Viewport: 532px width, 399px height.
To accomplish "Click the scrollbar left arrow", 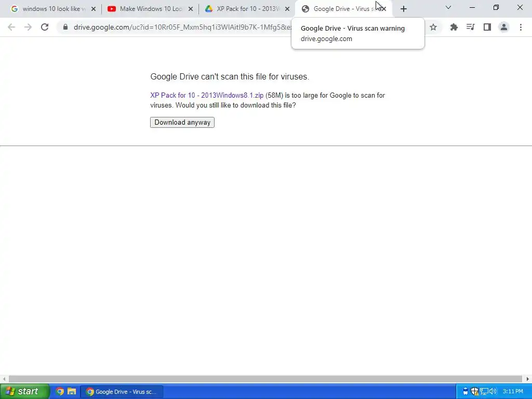I will [4, 379].
